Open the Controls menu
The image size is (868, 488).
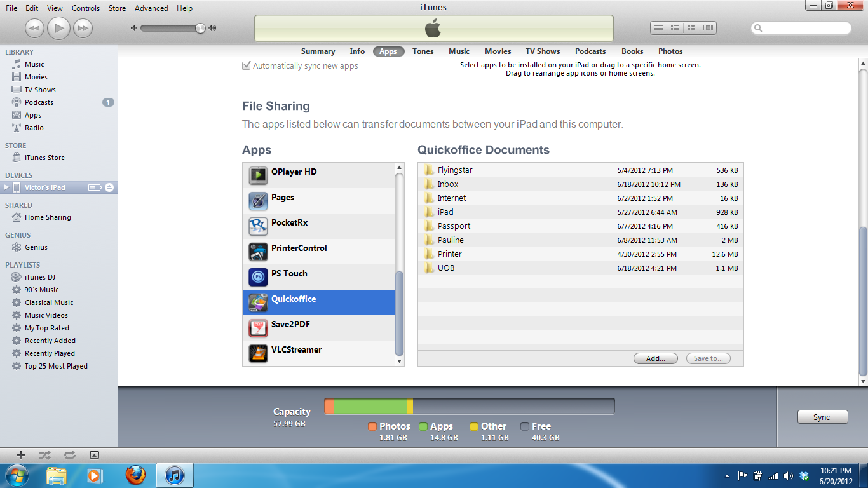pyautogui.click(x=86, y=8)
